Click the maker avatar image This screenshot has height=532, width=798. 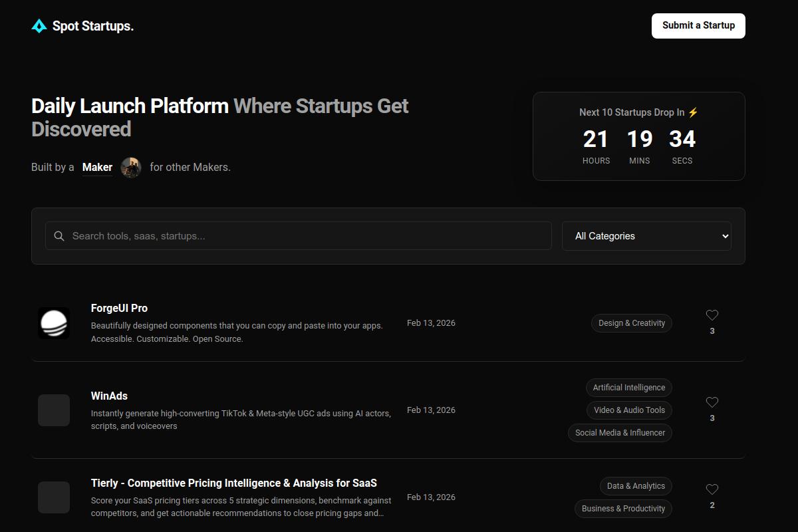[x=131, y=168]
